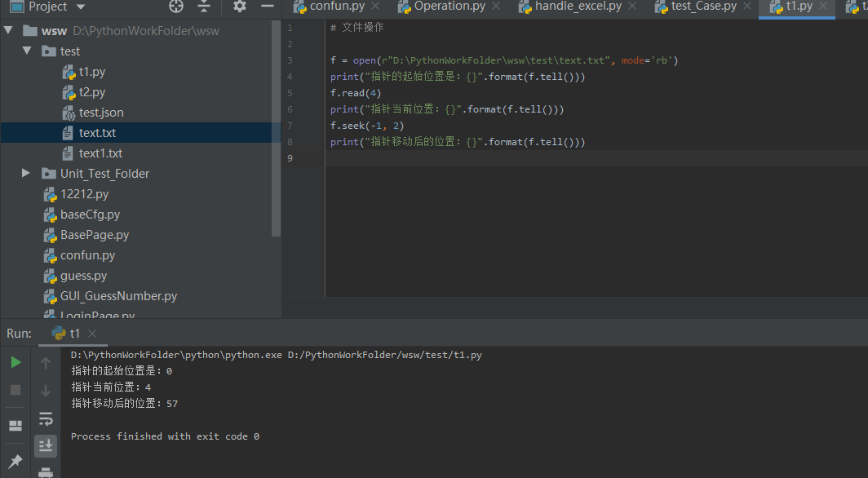Viewport: 868px width, 478px height.
Task: Select GUI_GuessNumber.py file
Action: tap(118, 297)
